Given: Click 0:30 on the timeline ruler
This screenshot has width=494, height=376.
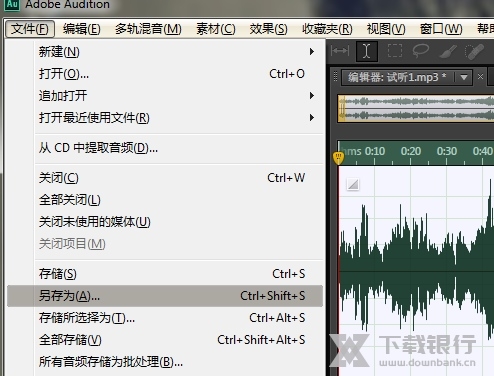Looking at the screenshot, I should (447, 151).
